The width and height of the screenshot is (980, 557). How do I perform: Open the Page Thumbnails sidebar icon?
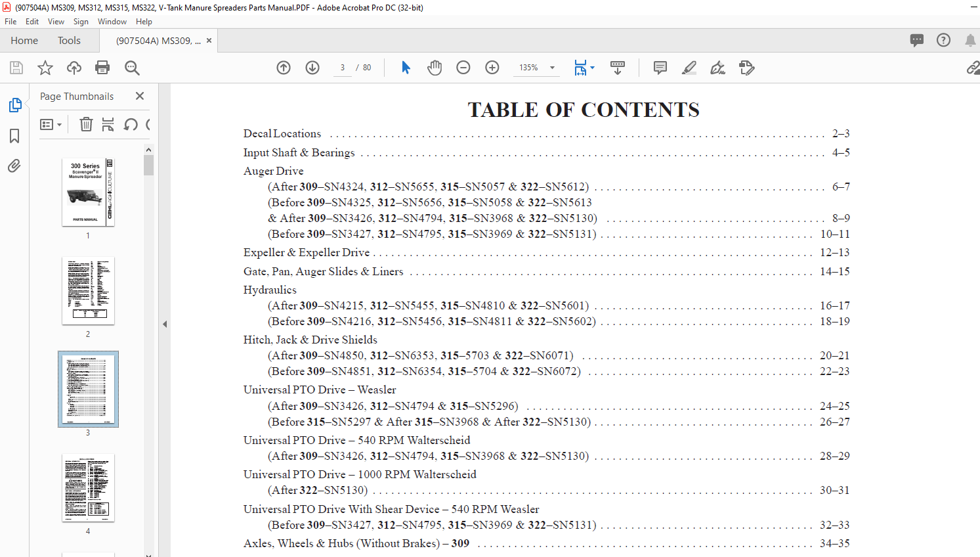pos(14,105)
